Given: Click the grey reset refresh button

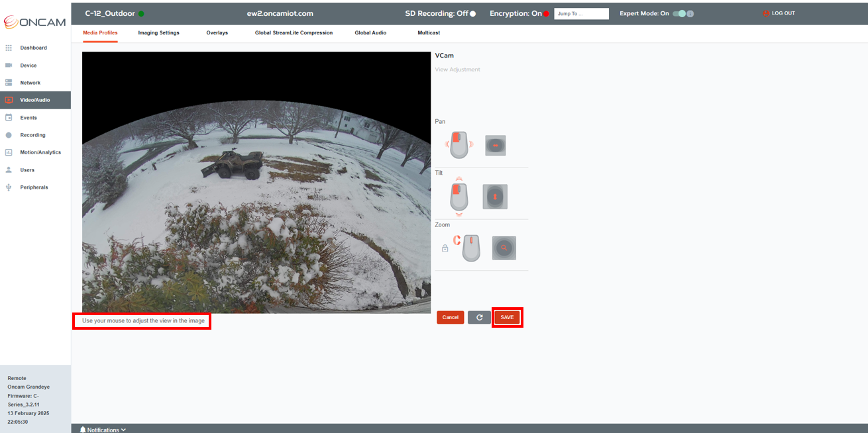Looking at the screenshot, I should pos(479,317).
